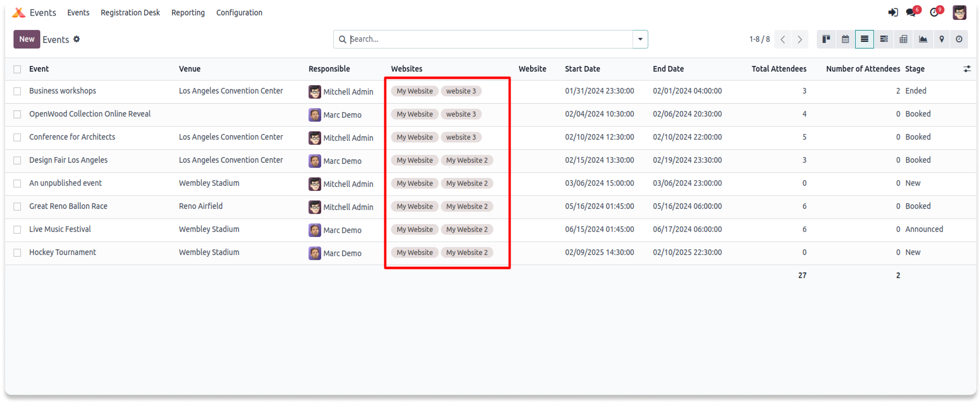
Task: Check the OpenWood Collection Online Reveal checkbox
Action: [x=17, y=114]
